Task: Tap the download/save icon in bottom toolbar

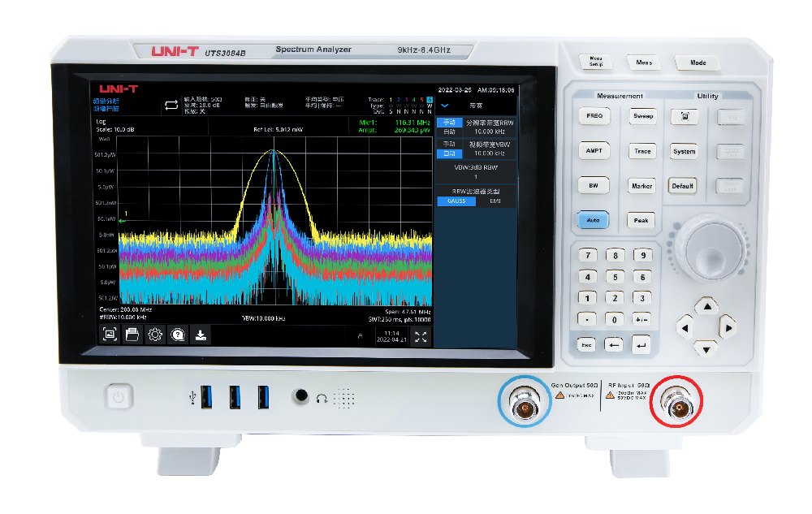Action: (x=201, y=335)
